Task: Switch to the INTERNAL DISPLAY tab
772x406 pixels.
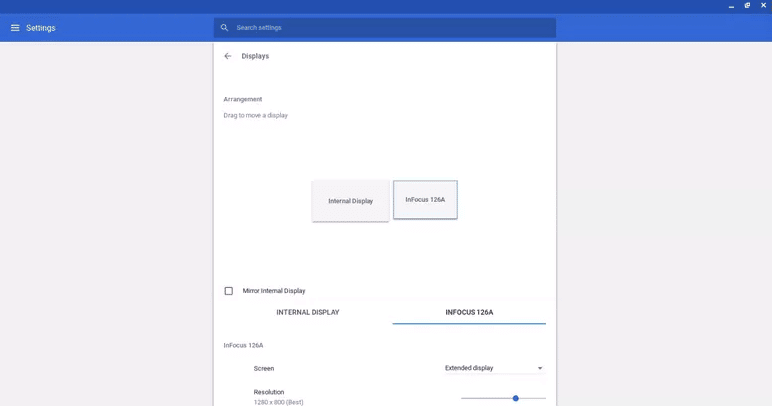Action: tap(308, 312)
